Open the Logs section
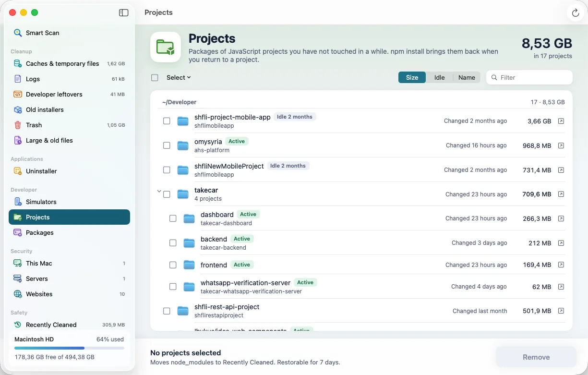 [69, 79]
